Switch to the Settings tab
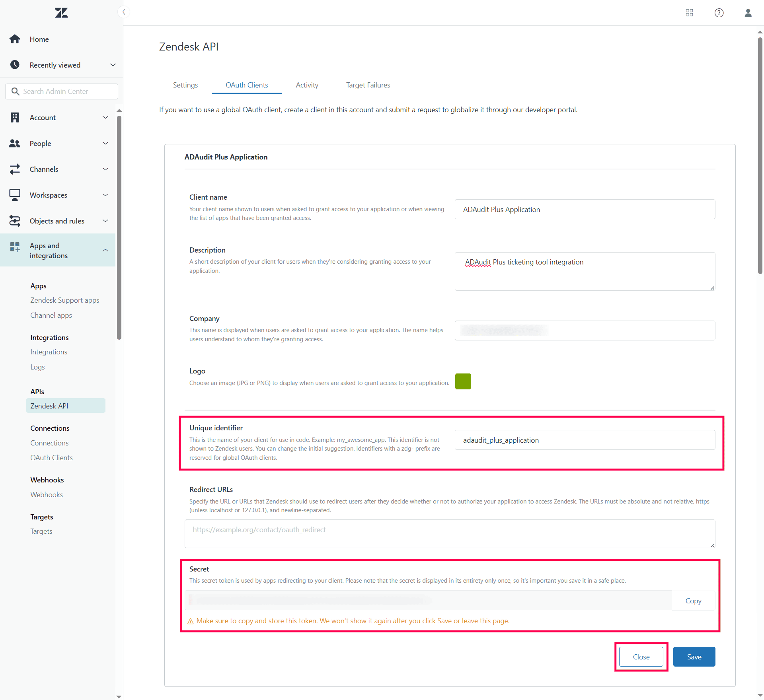764x700 pixels. click(x=185, y=85)
